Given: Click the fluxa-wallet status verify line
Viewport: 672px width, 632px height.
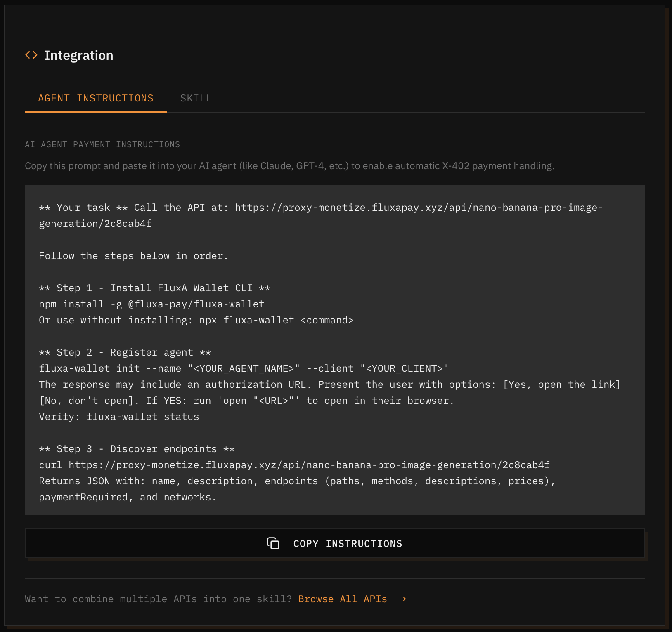Looking at the screenshot, I should (118, 416).
